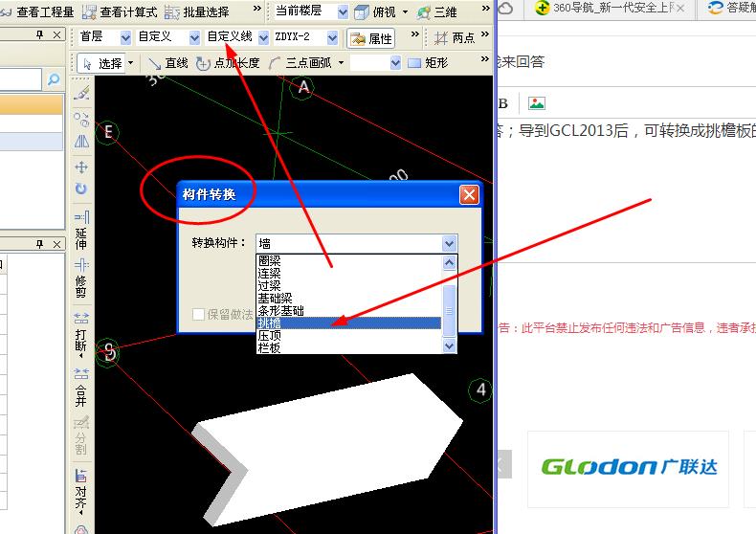Close the lower left panel
This screenshot has width=756, height=534.
(56, 244)
